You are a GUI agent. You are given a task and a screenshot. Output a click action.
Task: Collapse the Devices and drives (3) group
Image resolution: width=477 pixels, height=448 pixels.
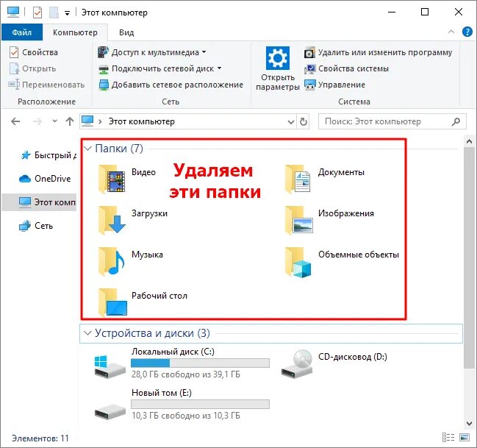tap(87, 333)
